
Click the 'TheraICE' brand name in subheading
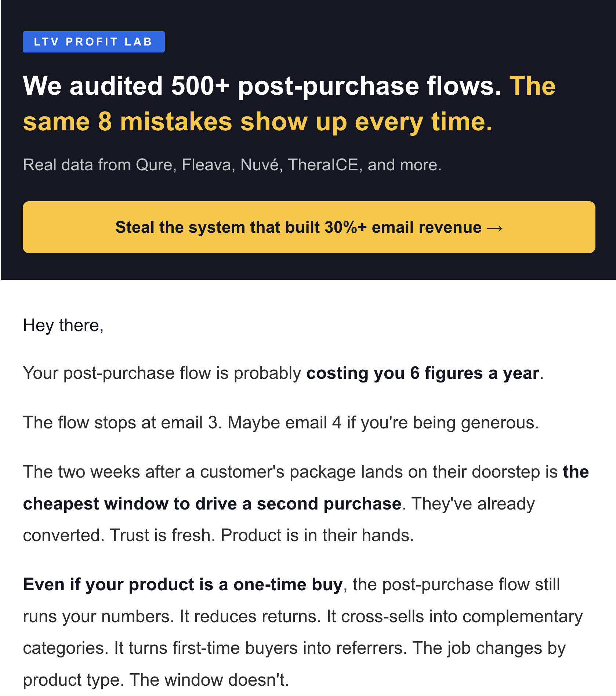[323, 165]
